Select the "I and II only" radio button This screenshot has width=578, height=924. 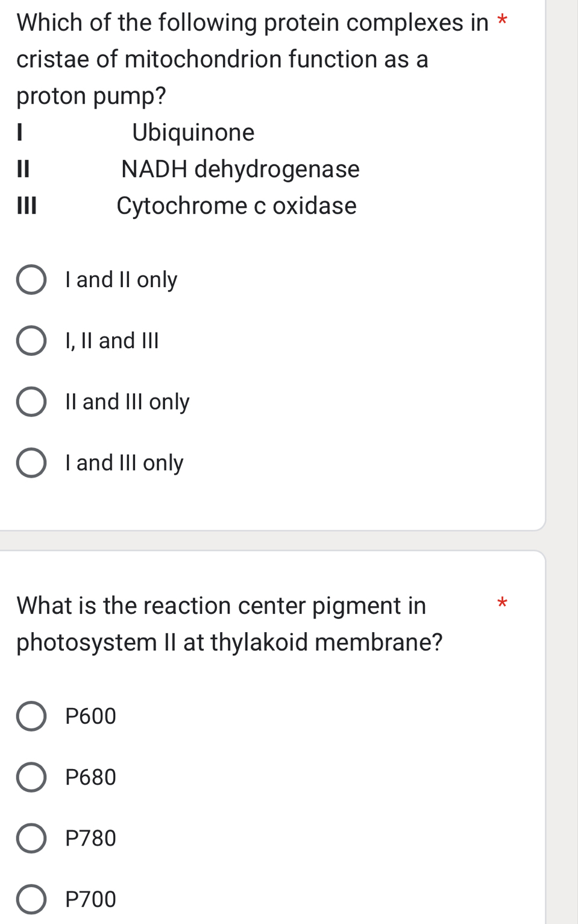pos(32,279)
